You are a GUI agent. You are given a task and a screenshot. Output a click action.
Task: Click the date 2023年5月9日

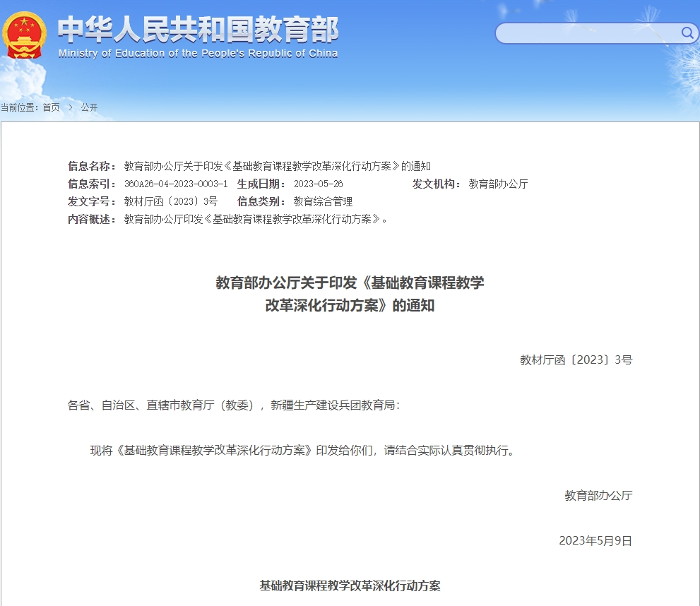coord(595,541)
